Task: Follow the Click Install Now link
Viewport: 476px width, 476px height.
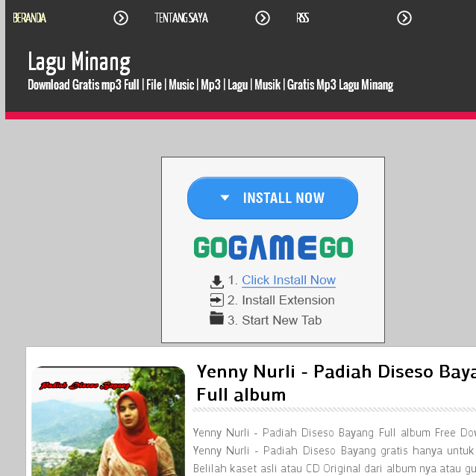Action: pos(289,281)
